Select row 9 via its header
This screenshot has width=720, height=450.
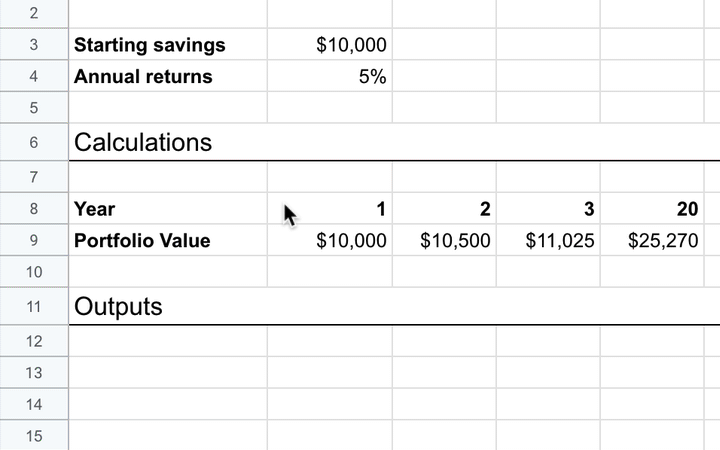(34, 240)
